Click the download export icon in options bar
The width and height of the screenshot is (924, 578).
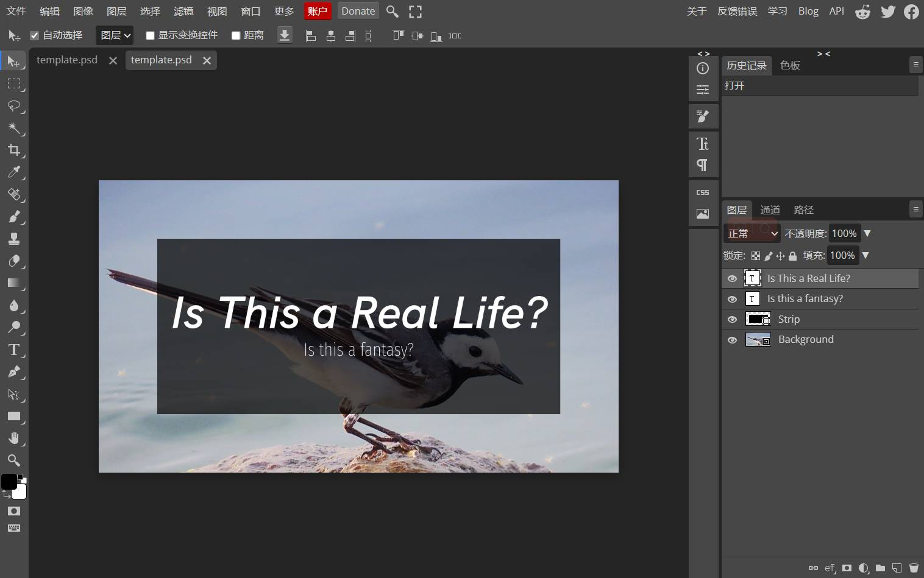coord(285,35)
